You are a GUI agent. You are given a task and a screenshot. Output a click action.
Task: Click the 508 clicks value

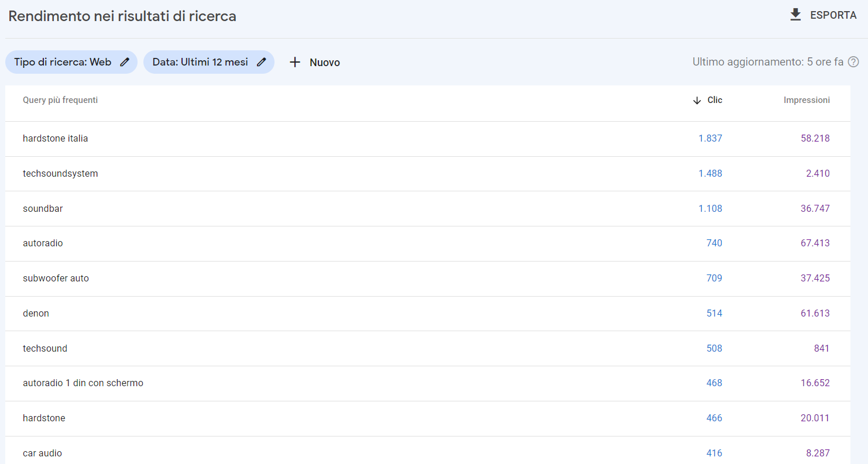coord(714,348)
